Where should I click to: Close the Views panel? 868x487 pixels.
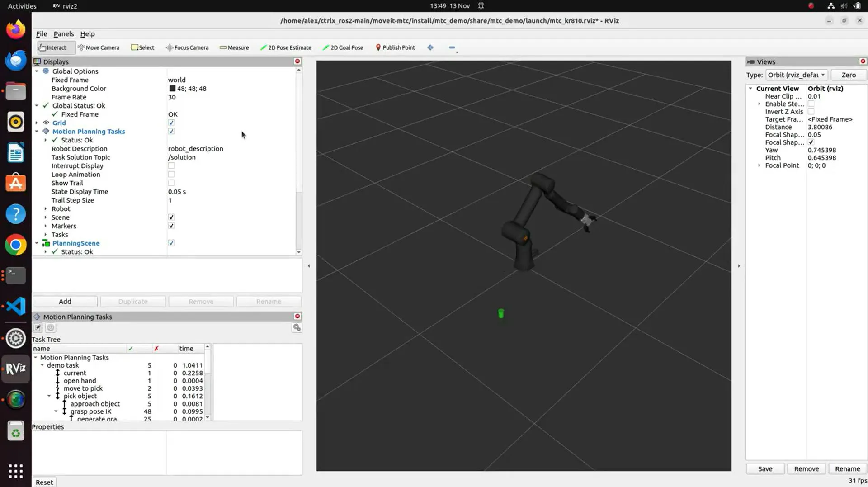[863, 61]
